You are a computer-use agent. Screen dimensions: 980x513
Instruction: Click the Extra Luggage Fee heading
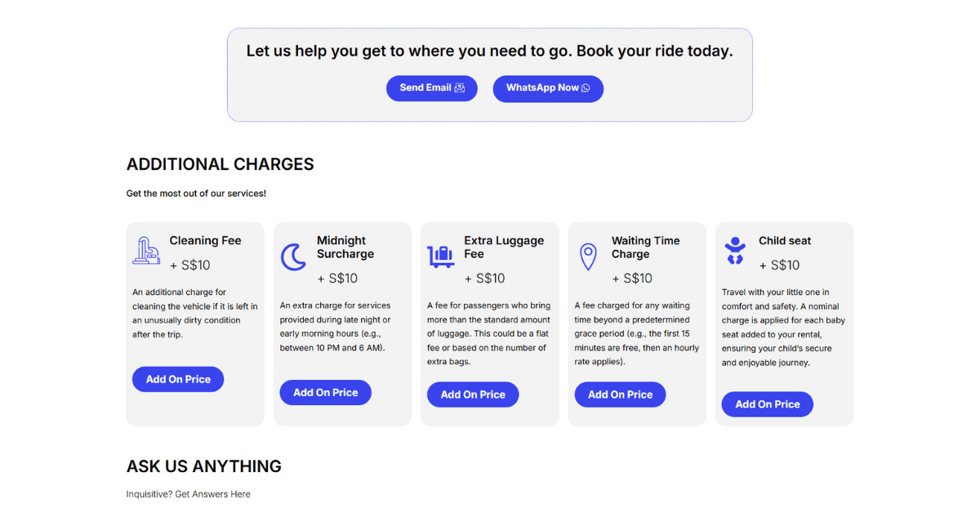(503, 248)
